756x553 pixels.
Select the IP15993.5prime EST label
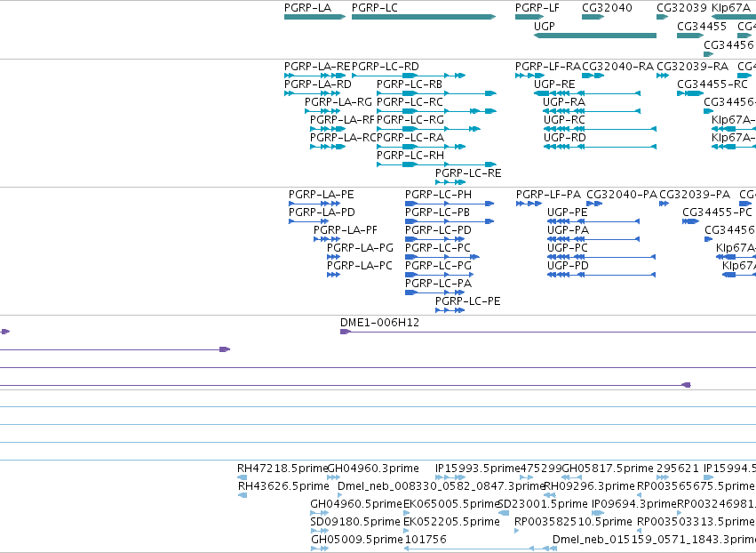click(478, 469)
